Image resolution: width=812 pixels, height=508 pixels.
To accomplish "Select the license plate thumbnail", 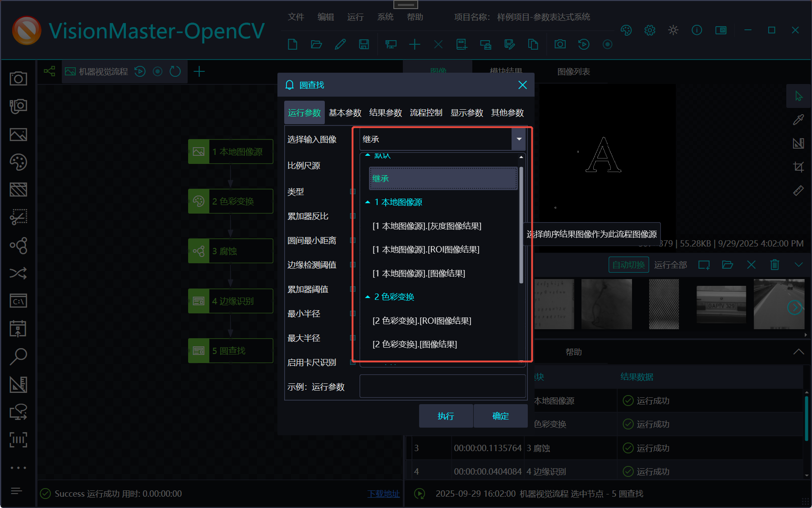I will [721, 304].
